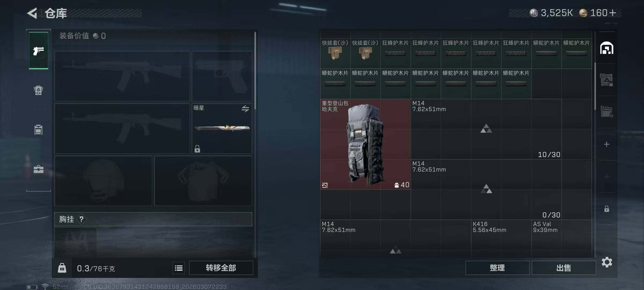Open the 胸挂 help question mark
This screenshot has width=644, height=290.
pyautogui.click(x=81, y=219)
